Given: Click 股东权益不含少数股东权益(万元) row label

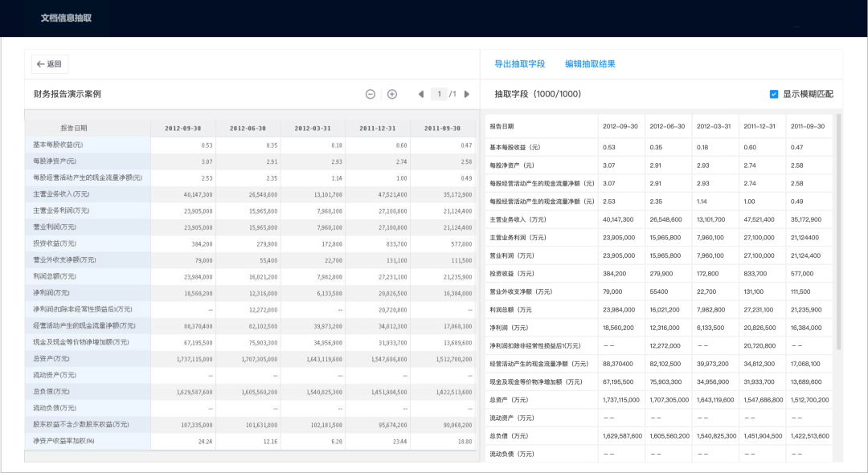Looking at the screenshot, I should 81,424.
